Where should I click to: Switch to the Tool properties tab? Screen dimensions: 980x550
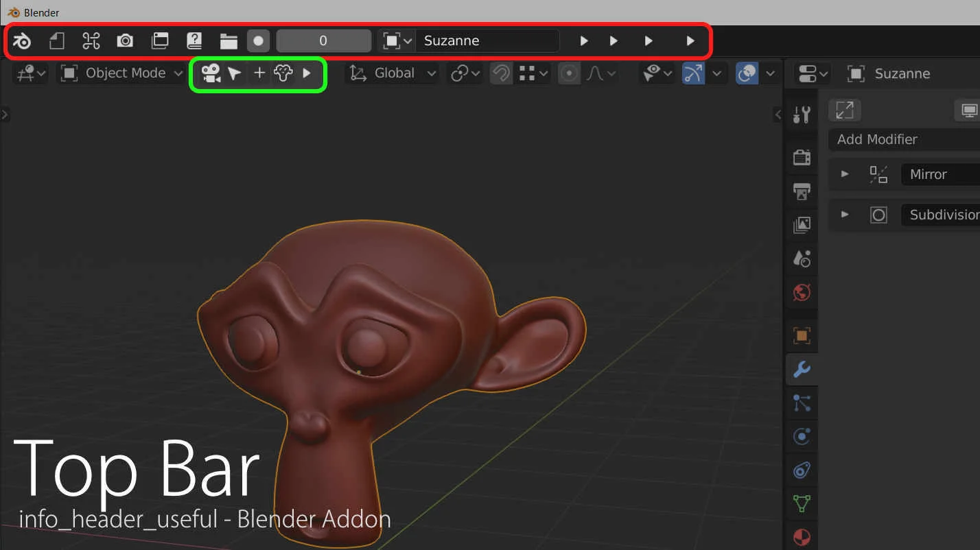point(801,114)
